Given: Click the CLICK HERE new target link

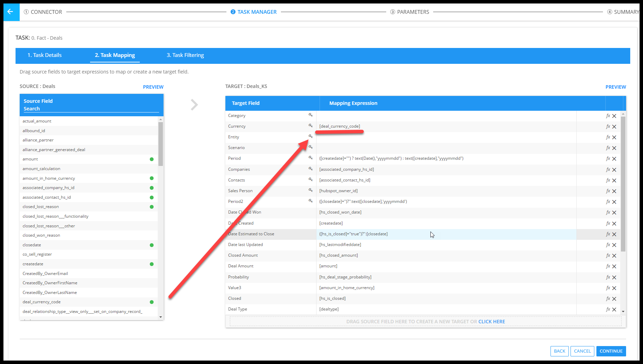Looking at the screenshot, I should tap(491, 322).
